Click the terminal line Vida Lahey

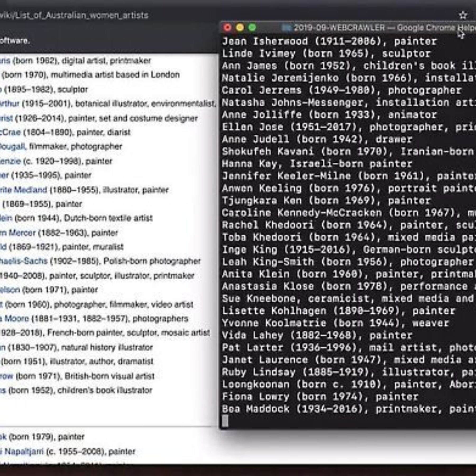pos(317,335)
